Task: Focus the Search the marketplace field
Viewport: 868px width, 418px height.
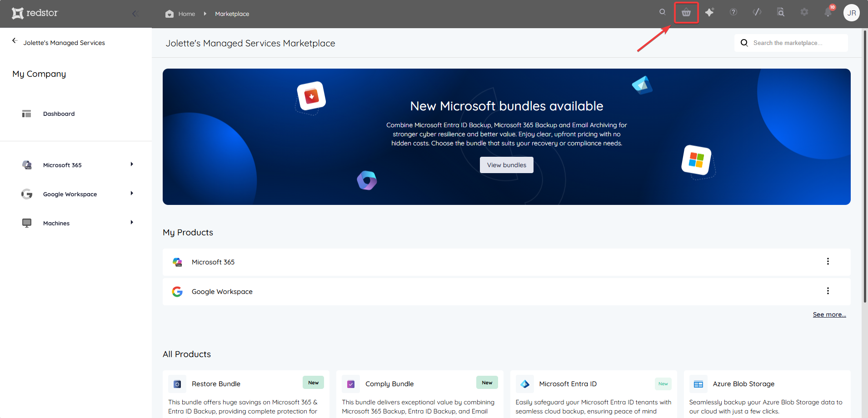Action: click(791, 43)
